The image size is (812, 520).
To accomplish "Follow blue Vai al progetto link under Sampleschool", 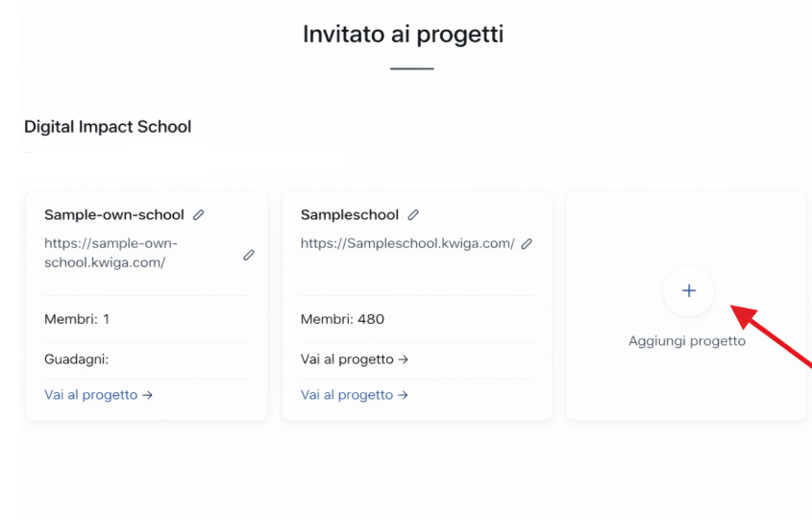I will tap(355, 395).
